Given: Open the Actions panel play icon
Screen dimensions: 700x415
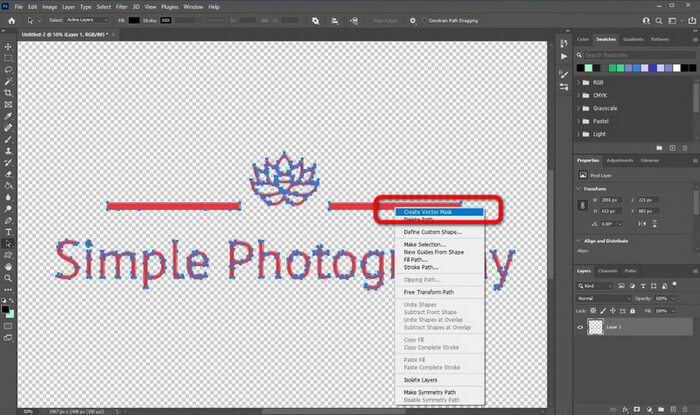Looking at the screenshot, I should click(x=564, y=57).
